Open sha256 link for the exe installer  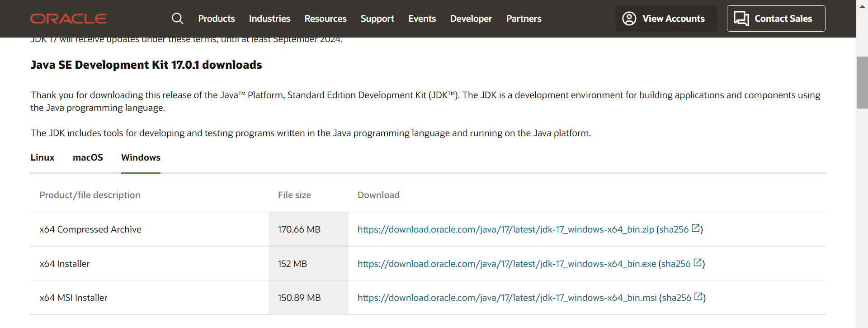pyautogui.click(x=676, y=264)
